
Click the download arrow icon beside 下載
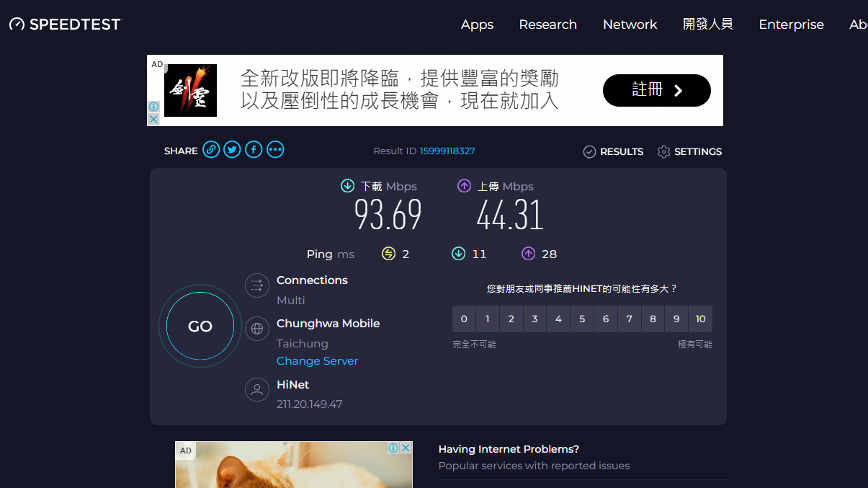(347, 186)
